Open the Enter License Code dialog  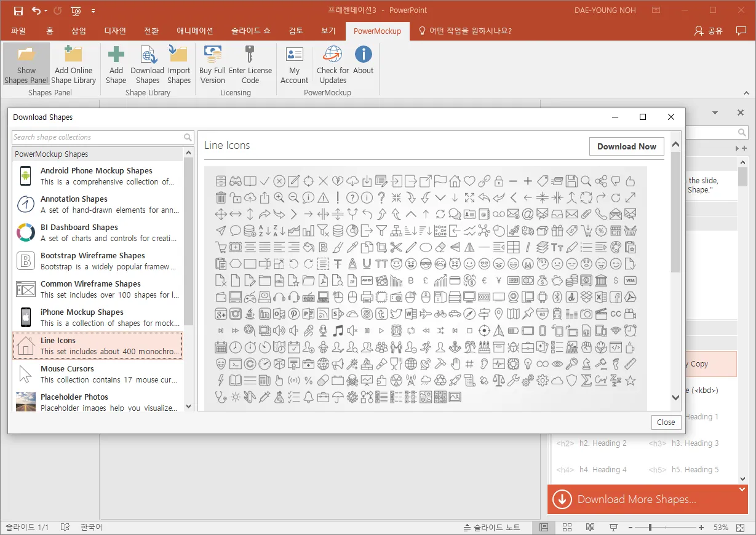[x=250, y=65]
